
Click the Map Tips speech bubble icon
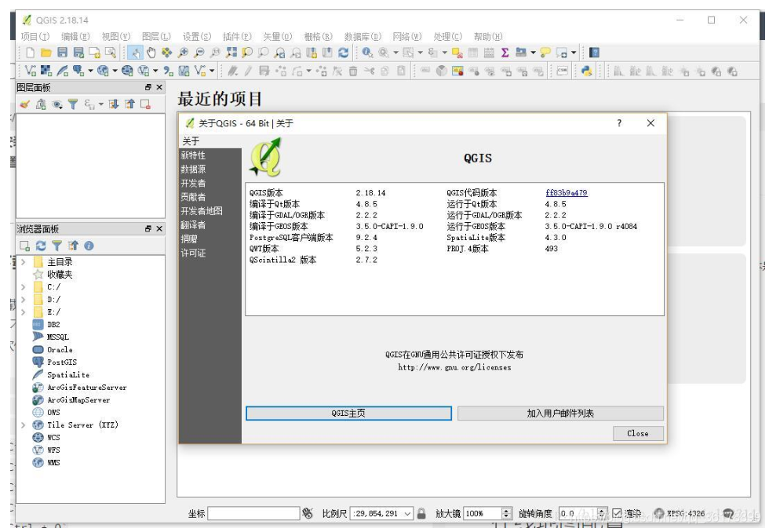tap(545, 53)
